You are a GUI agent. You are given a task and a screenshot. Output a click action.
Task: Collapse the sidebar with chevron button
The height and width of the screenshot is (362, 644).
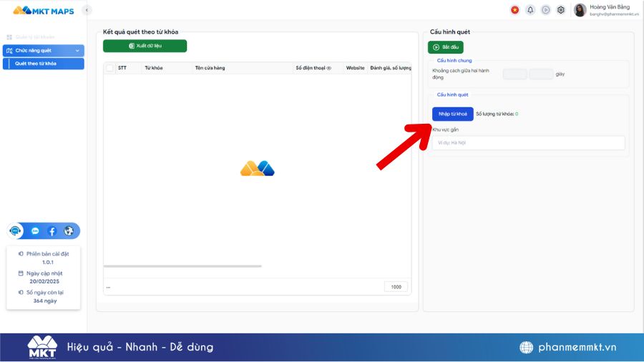(87, 10)
